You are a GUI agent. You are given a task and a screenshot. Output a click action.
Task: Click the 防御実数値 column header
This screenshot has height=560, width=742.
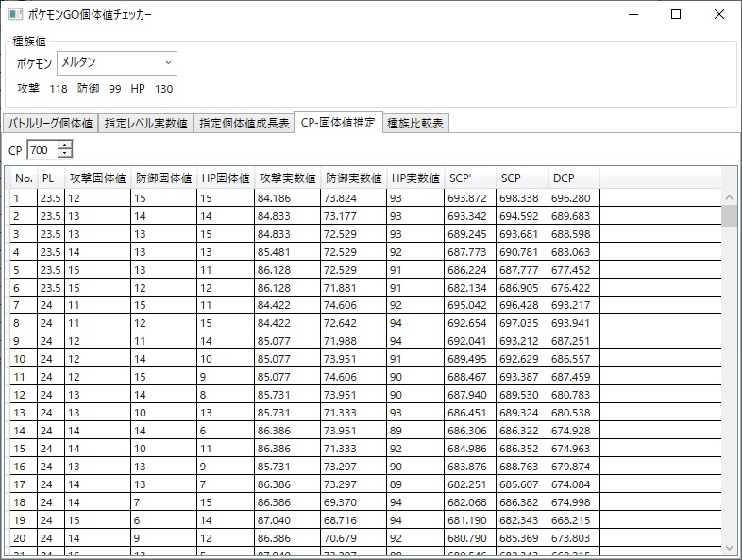tap(353, 178)
